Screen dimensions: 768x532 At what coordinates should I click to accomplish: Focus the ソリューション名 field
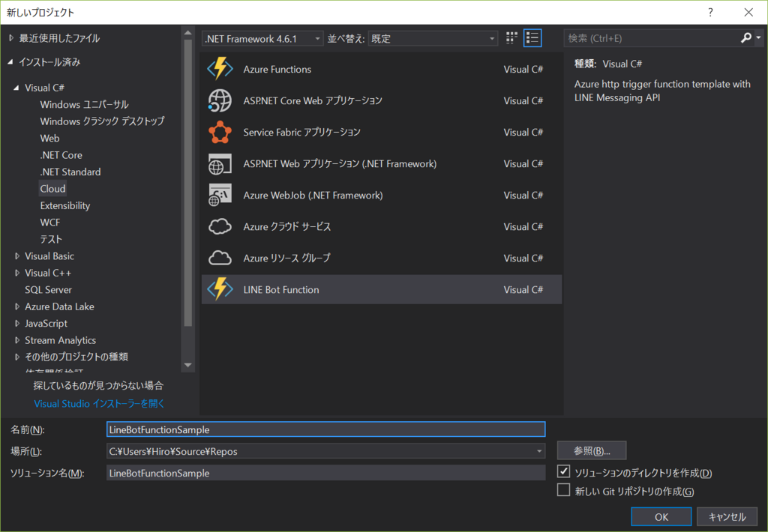325,473
